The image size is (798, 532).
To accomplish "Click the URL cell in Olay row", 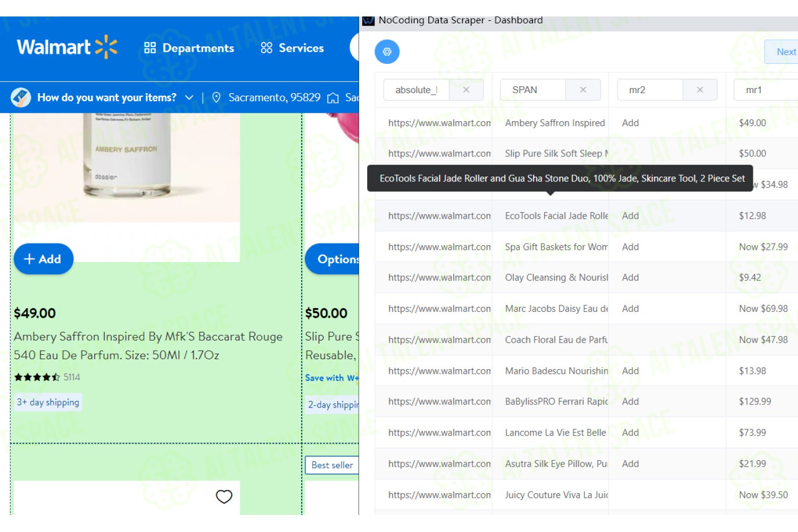I will tap(434, 278).
